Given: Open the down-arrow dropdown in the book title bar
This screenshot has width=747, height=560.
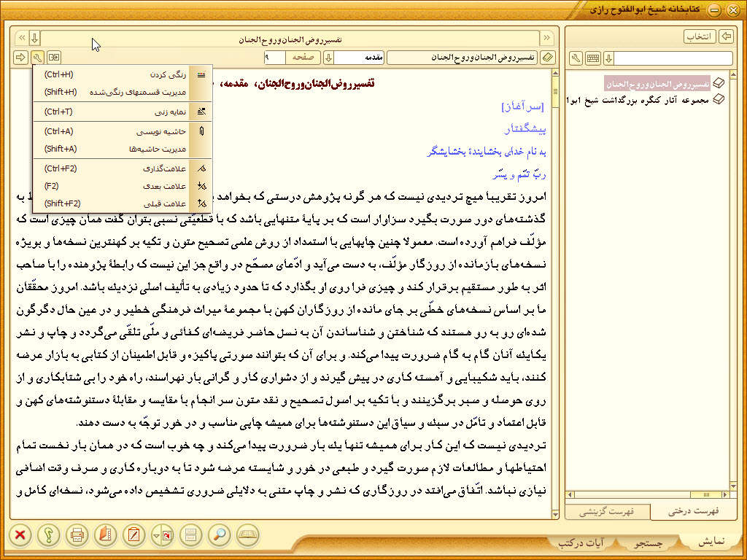Looking at the screenshot, I should coord(35,38).
